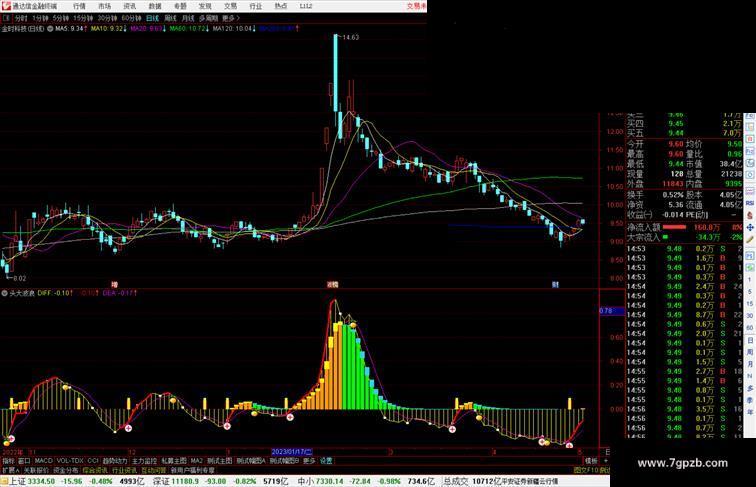Click the 14.63 peak price label
This screenshot has width=756, height=487.
[x=351, y=37]
